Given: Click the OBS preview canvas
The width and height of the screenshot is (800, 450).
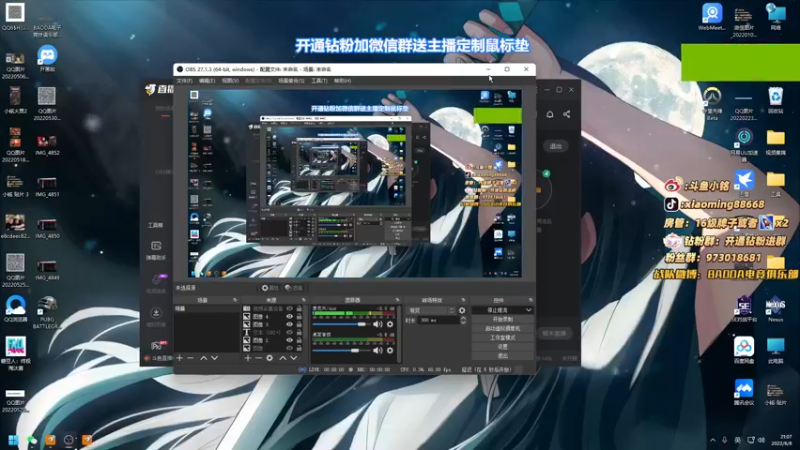Looking at the screenshot, I should [355, 184].
